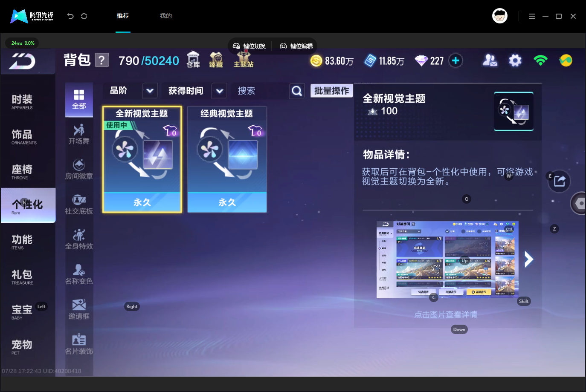Select the 全部 all category

[x=79, y=100]
